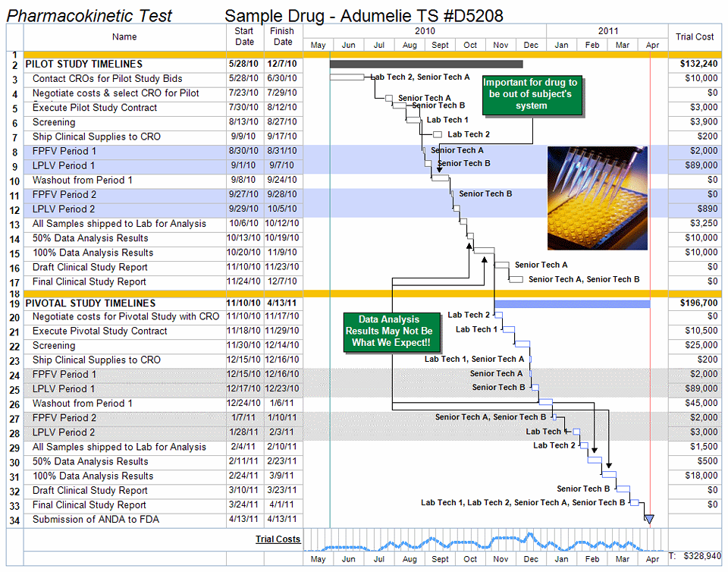Select row number 19 header

14,303
